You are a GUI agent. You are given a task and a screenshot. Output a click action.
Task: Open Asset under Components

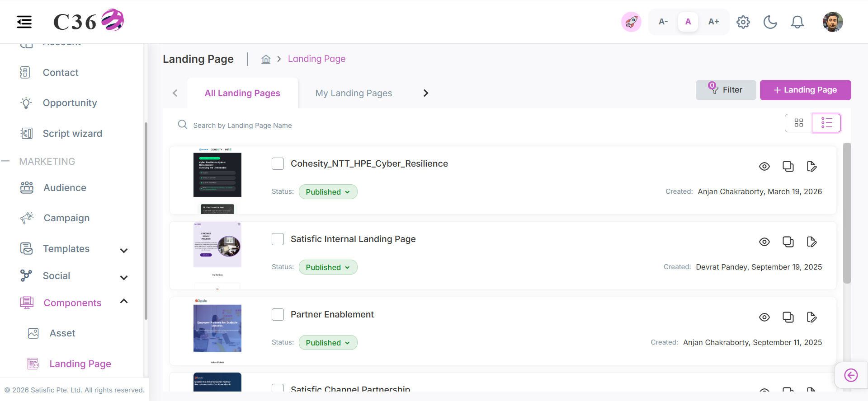coord(62,333)
